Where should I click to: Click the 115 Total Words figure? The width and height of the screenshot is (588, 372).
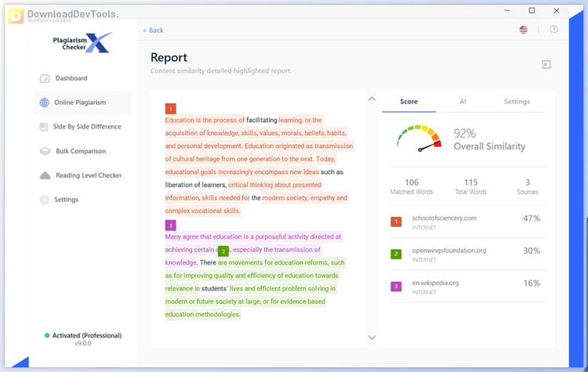470,182
